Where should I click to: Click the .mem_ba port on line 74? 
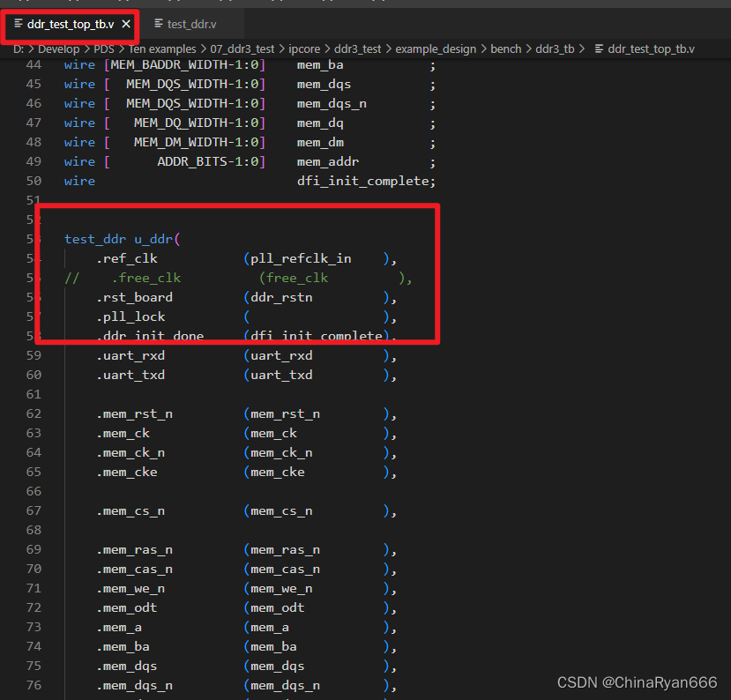point(123,647)
